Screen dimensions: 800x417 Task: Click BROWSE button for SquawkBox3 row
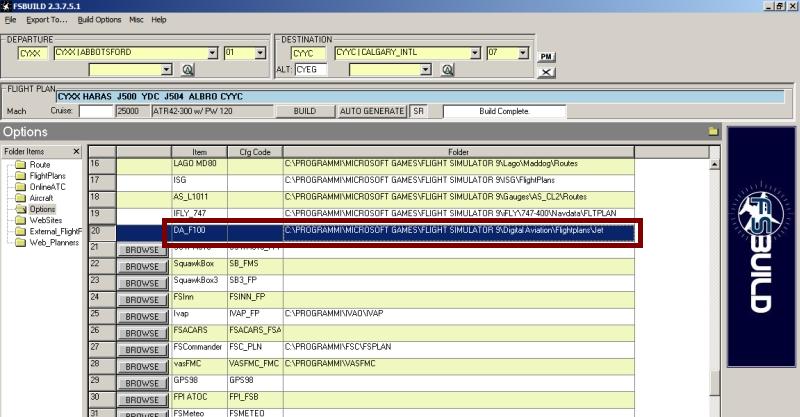[x=142, y=283]
